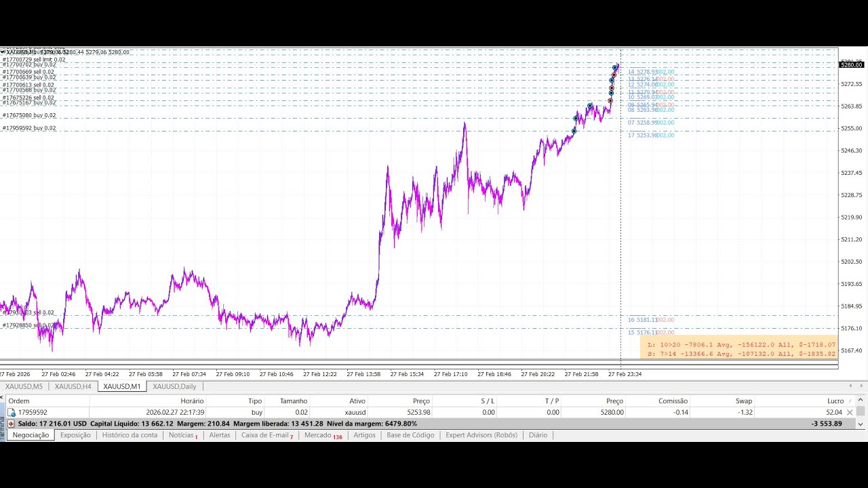Select the #17959592 buy 0.02 order line
868x488 pixels.
coord(29,128)
